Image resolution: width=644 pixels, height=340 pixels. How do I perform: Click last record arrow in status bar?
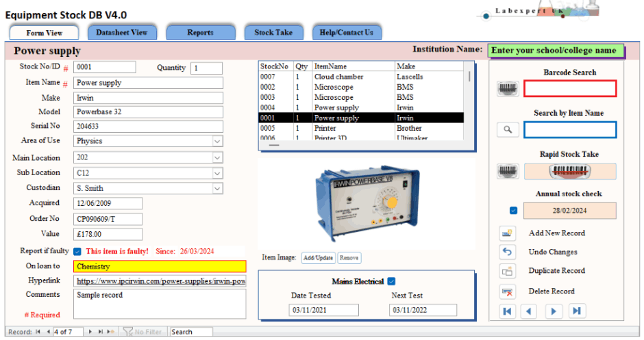[x=100, y=331]
